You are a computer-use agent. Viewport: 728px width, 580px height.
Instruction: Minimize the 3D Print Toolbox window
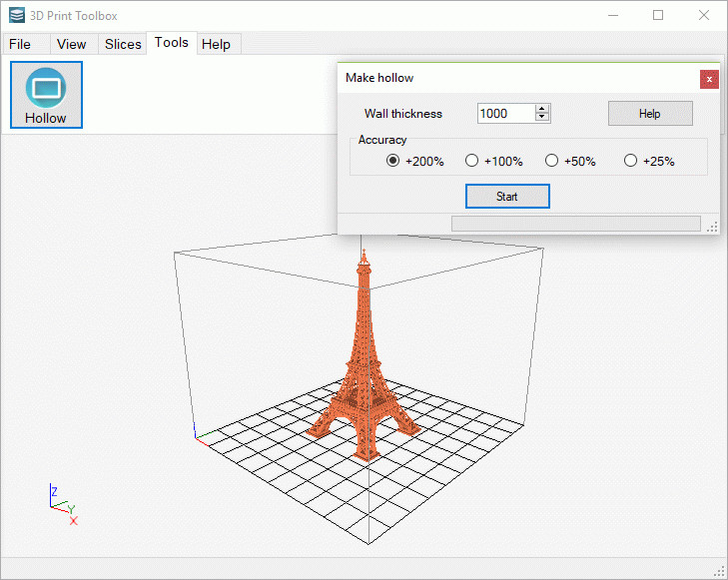coord(613,15)
